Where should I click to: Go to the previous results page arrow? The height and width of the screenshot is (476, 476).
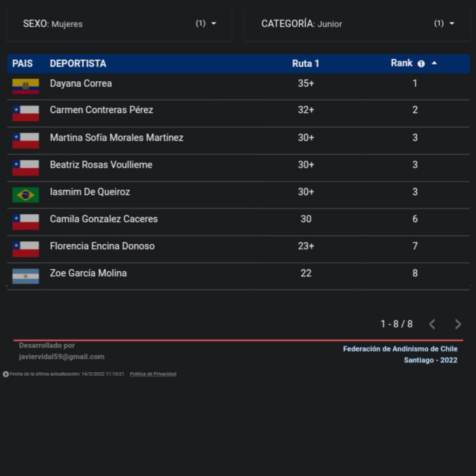point(432,324)
